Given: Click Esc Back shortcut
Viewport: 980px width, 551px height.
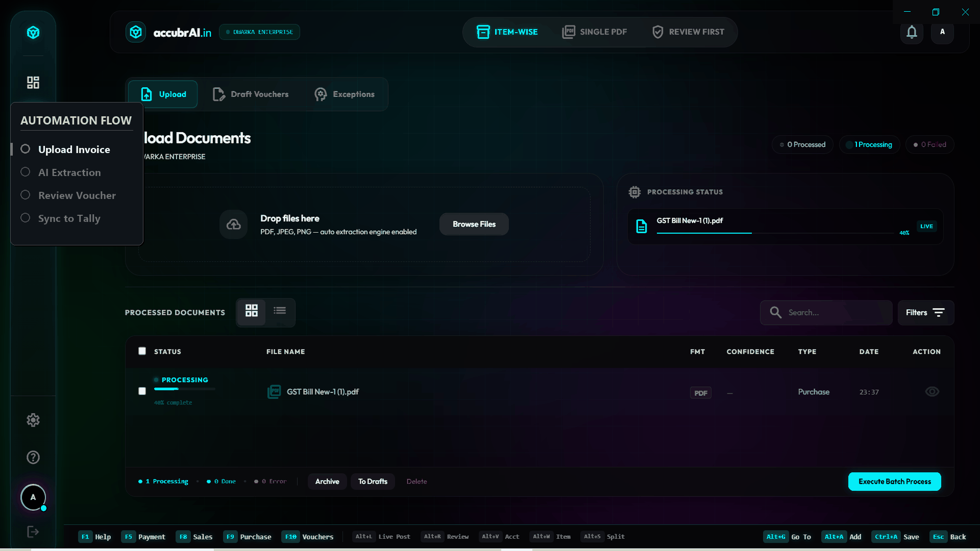Looking at the screenshot, I should [x=948, y=537].
